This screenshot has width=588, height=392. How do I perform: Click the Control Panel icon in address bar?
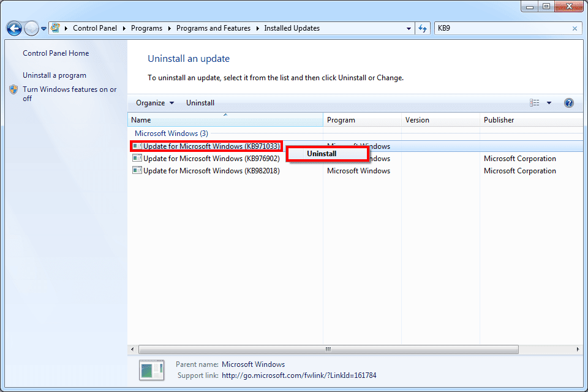tap(56, 28)
